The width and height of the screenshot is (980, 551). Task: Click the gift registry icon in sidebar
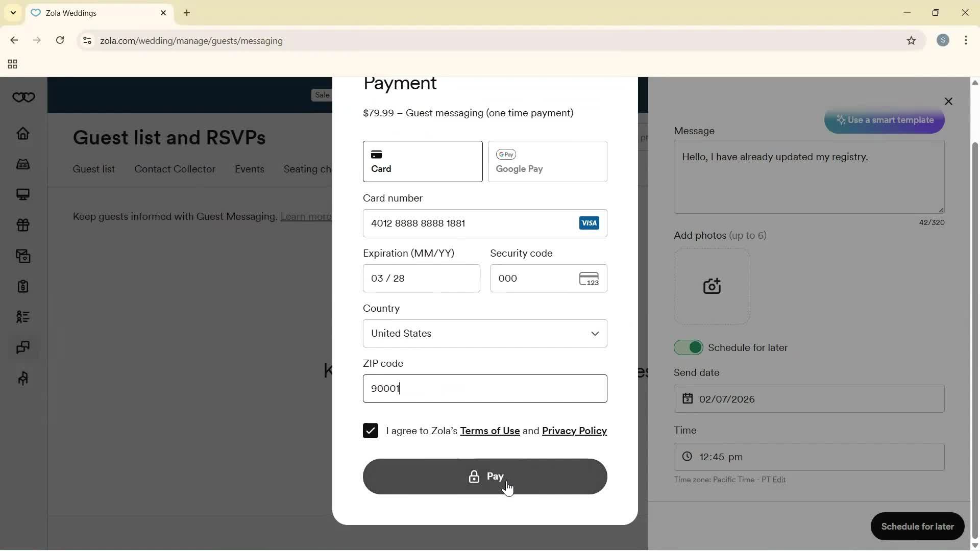pyautogui.click(x=23, y=226)
